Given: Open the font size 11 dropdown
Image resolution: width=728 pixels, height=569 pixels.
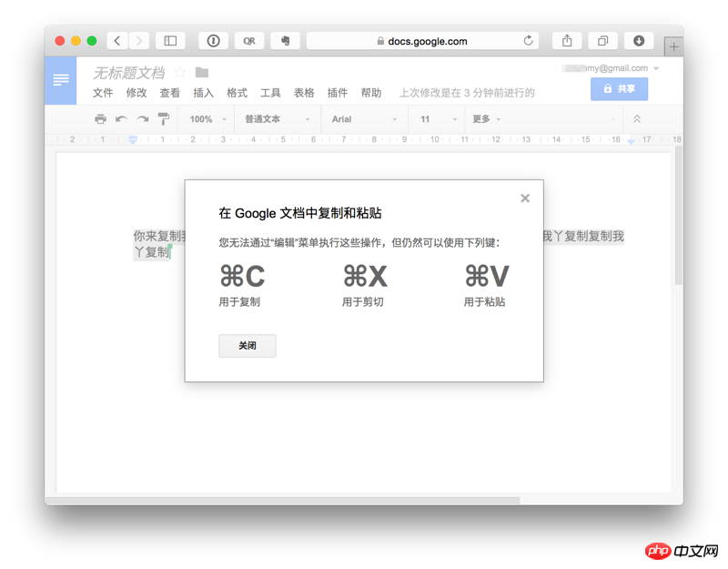Looking at the screenshot, I should coord(439,119).
